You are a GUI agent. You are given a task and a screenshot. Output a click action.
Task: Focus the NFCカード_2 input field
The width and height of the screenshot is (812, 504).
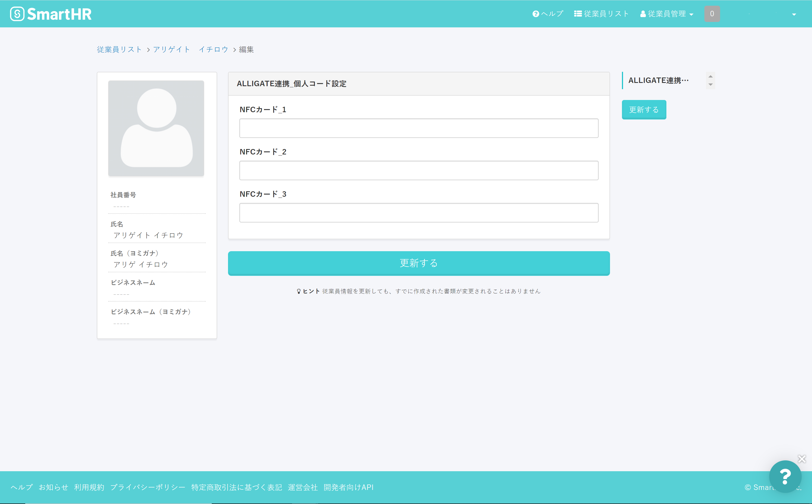pyautogui.click(x=419, y=170)
